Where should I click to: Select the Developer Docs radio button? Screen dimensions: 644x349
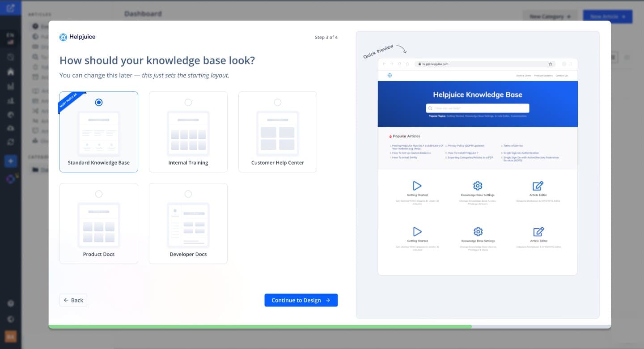pos(188,194)
